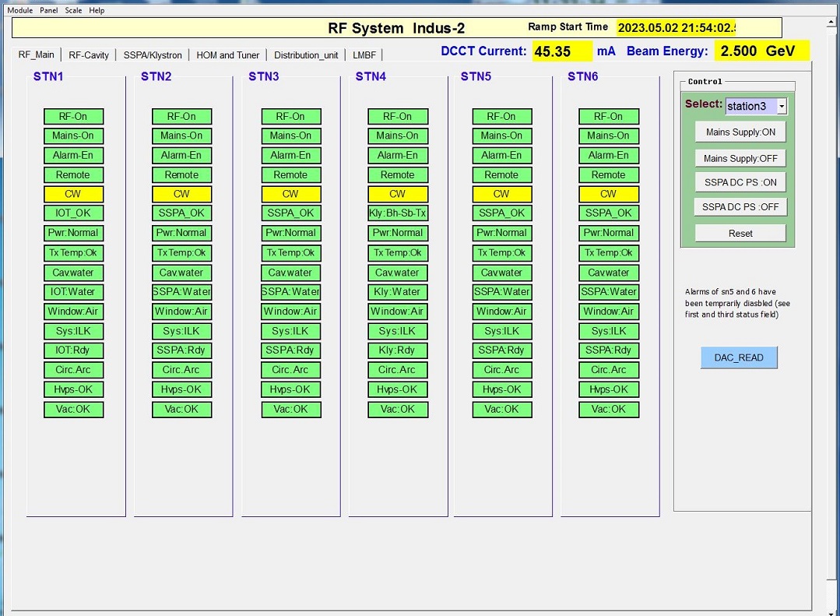The image size is (840, 616).
Task: Click the Mains Supply:OFF button
Action: click(x=740, y=158)
